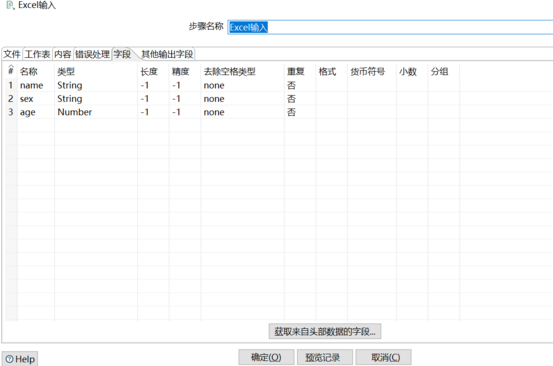Click the precision -1 in age row

(x=176, y=112)
